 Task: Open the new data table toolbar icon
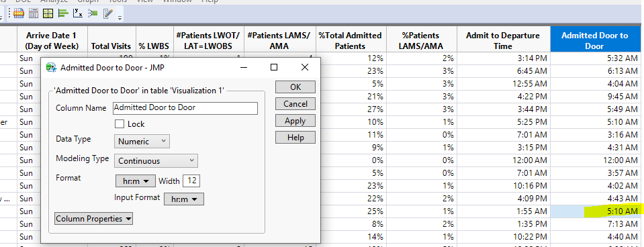[19, 13]
